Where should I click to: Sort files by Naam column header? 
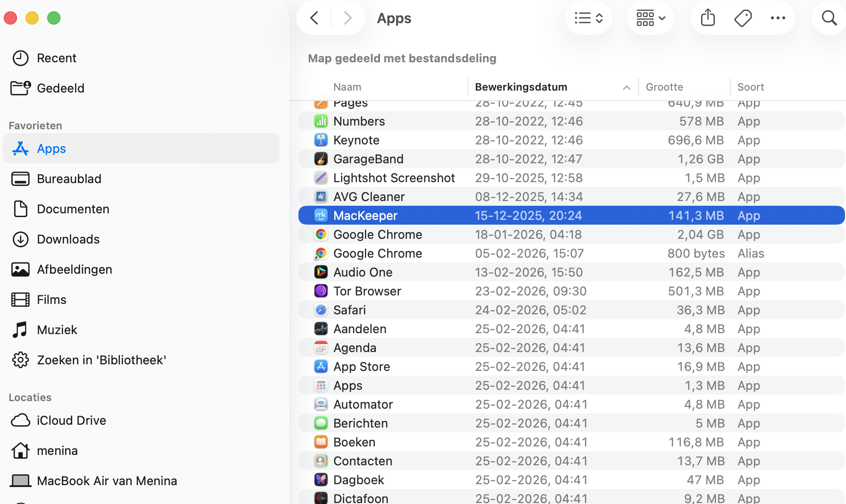(x=347, y=87)
